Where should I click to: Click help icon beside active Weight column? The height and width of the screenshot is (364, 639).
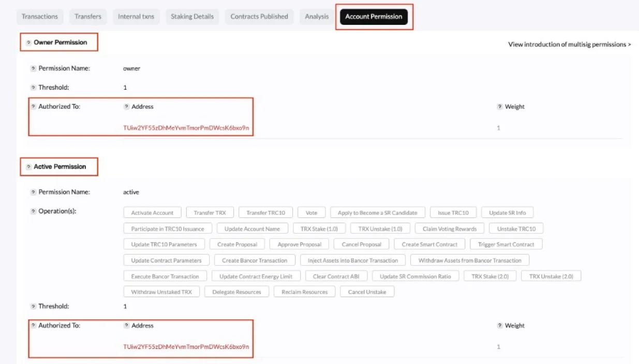(x=500, y=326)
